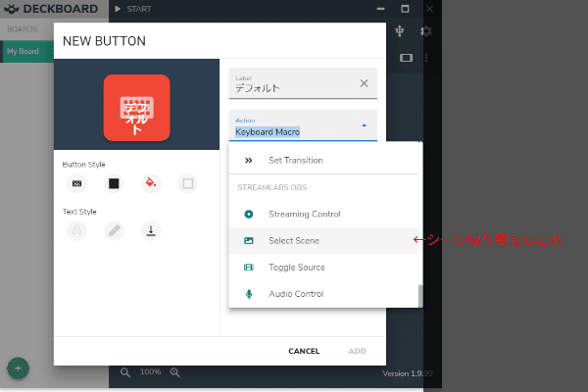
Task: Open the text highlight pen style
Action: (114, 230)
